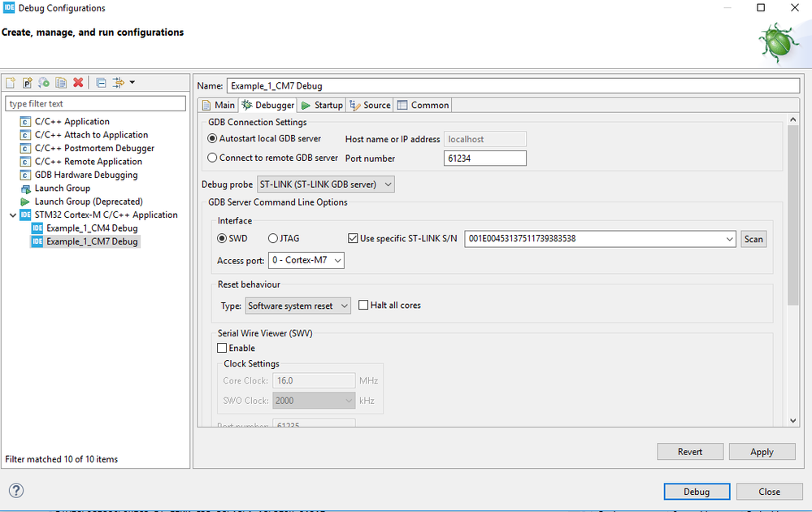Click the GDB Hardware Debugging icon
This screenshot has height=512, width=812.
25,175
